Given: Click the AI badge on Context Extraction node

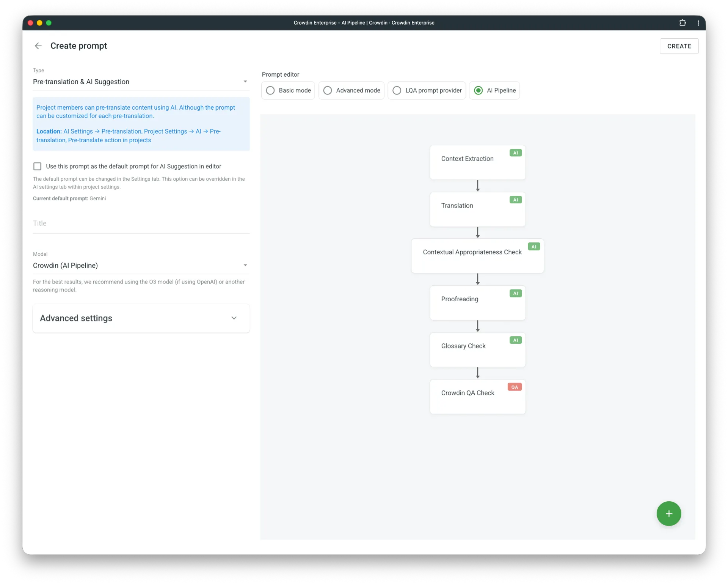Looking at the screenshot, I should (515, 153).
